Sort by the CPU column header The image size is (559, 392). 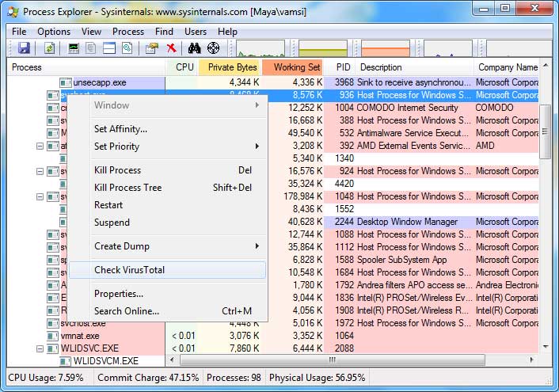coord(182,67)
